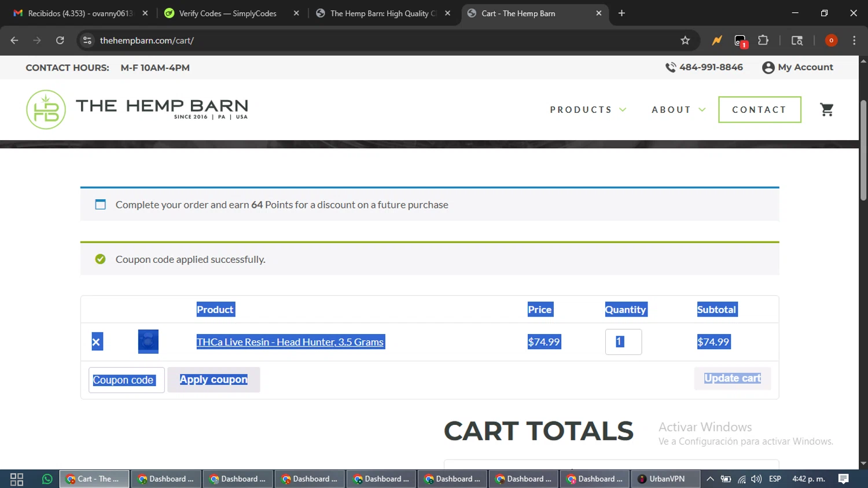The image size is (868, 488).
Task: Click the scrollbar down arrow
Action: (863, 464)
